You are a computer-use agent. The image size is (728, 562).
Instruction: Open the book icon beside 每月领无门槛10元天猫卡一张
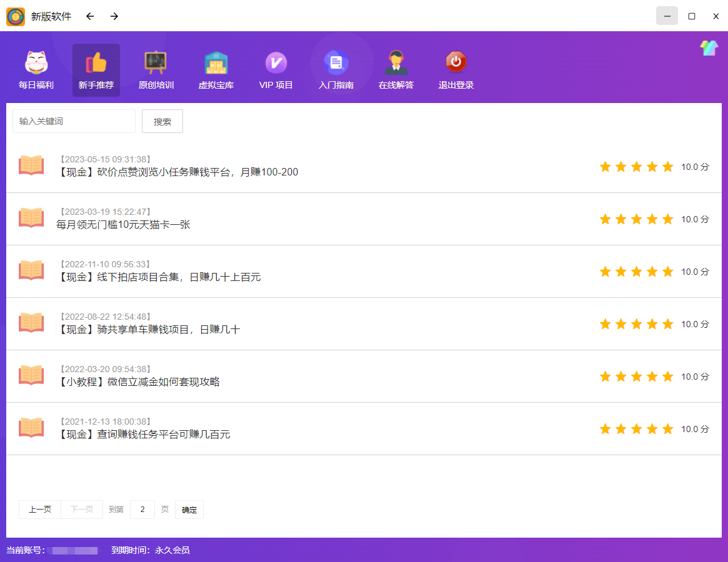31,219
